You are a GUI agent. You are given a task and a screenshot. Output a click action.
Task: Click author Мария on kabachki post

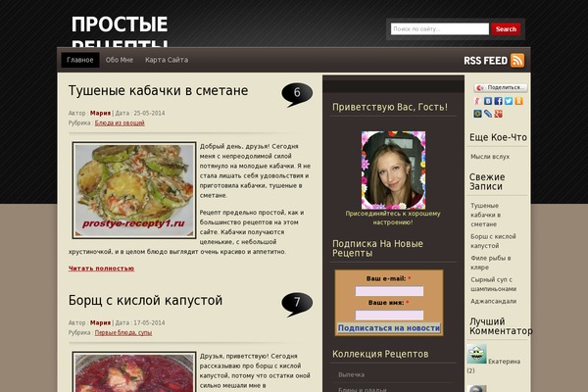(x=101, y=113)
